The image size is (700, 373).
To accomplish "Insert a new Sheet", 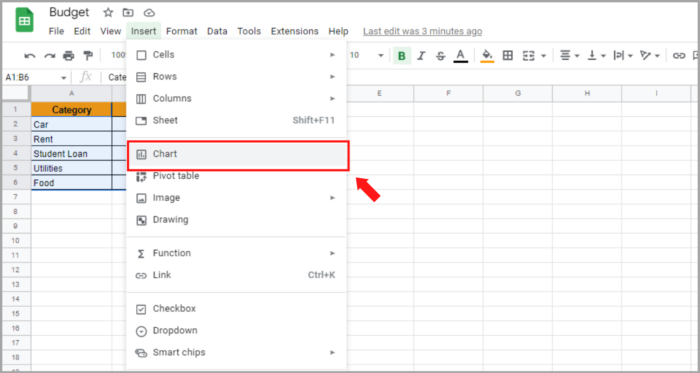I will [x=236, y=120].
